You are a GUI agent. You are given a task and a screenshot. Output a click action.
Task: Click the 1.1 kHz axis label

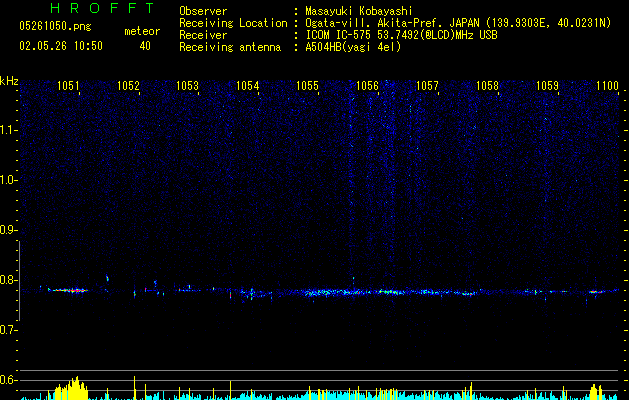[9, 130]
